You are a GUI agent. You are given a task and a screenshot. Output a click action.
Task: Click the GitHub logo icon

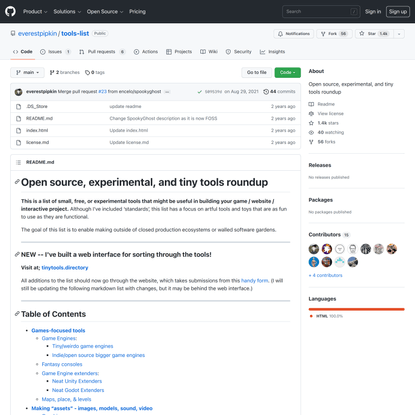click(x=10, y=11)
